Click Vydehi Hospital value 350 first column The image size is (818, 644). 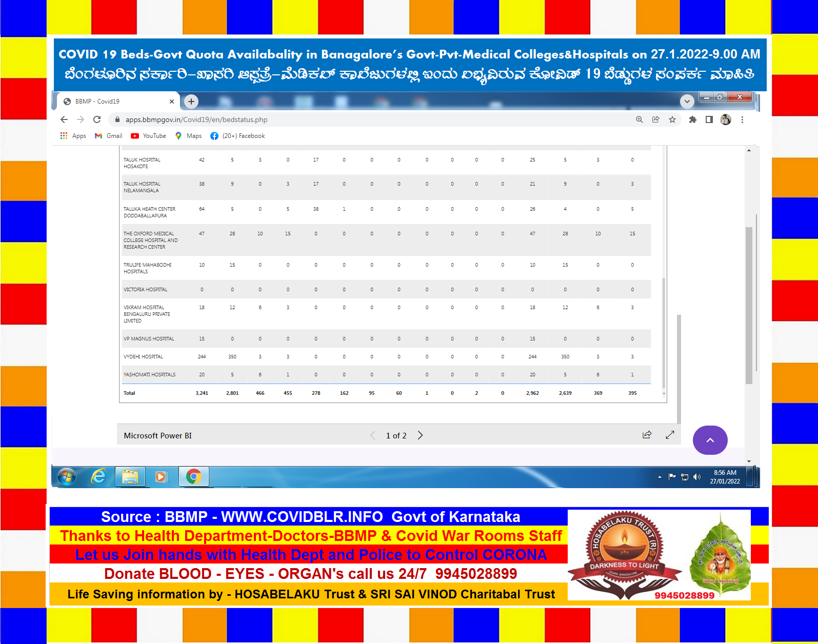click(x=232, y=357)
